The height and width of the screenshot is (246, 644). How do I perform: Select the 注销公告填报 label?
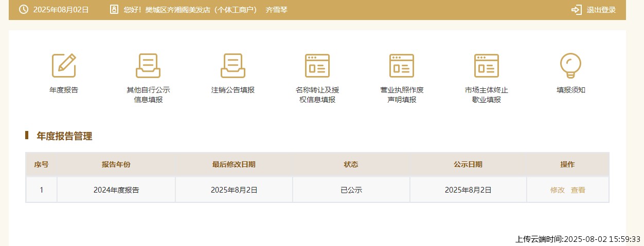click(233, 90)
